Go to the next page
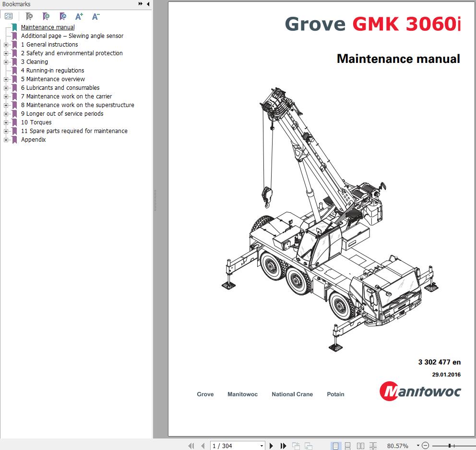 coord(272,446)
